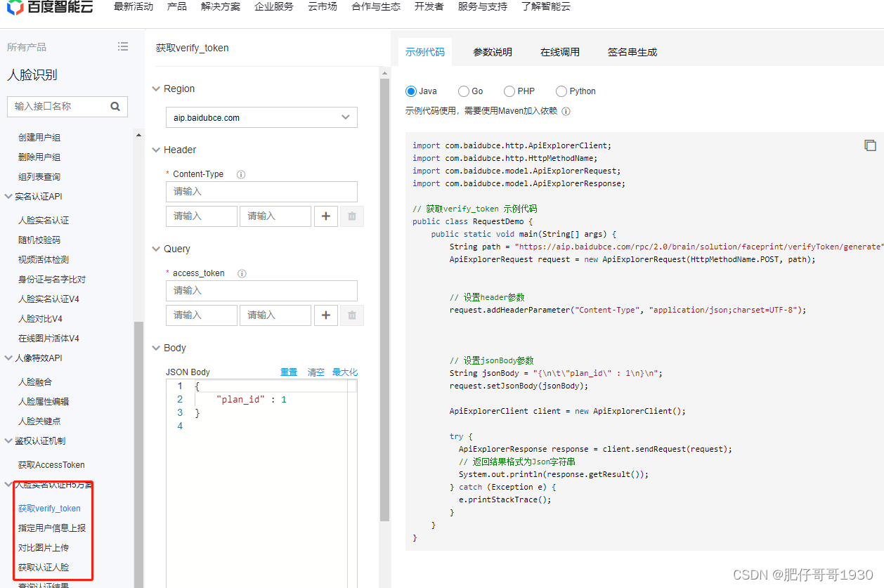Select 获取verify_token in sidebar

pyautogui.click(x=49, y=509)
